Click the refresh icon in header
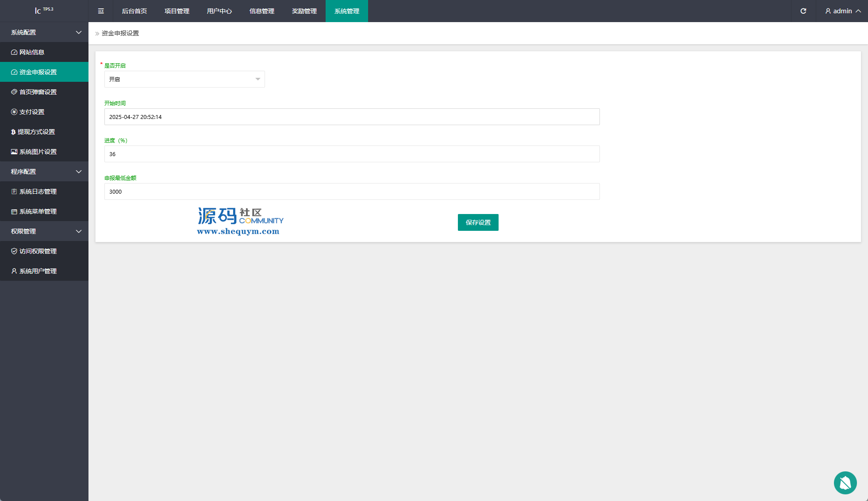The width and height of the screenshot is (868, 501). pyautogui.click(x=803, y=11)
